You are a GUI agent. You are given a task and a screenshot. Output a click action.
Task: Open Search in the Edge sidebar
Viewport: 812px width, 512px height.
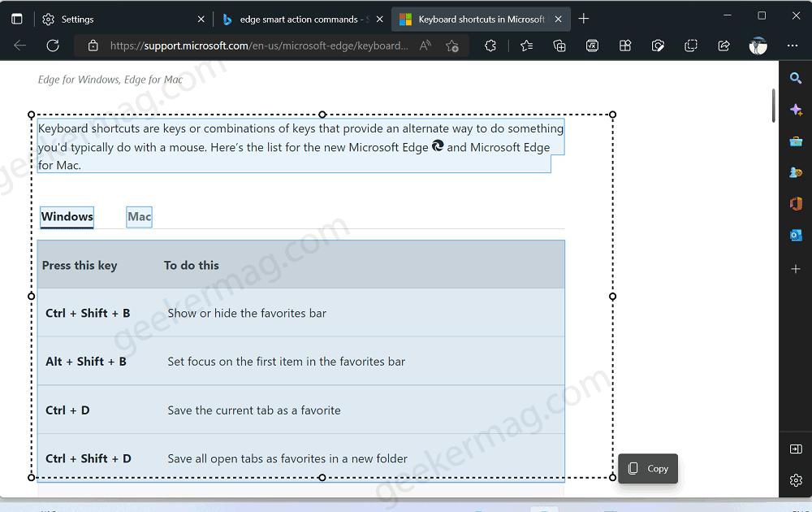(x=795, y=78)
